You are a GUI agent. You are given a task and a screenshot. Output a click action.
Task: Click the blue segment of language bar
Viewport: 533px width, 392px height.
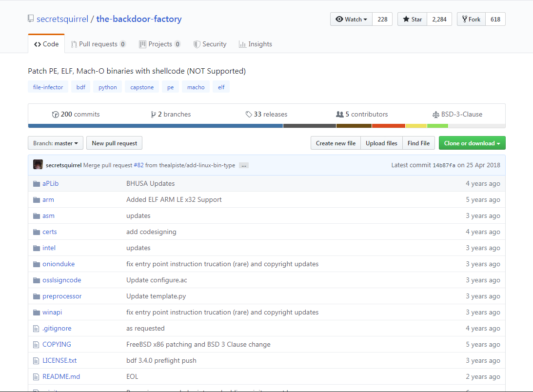tap(156, 126)
